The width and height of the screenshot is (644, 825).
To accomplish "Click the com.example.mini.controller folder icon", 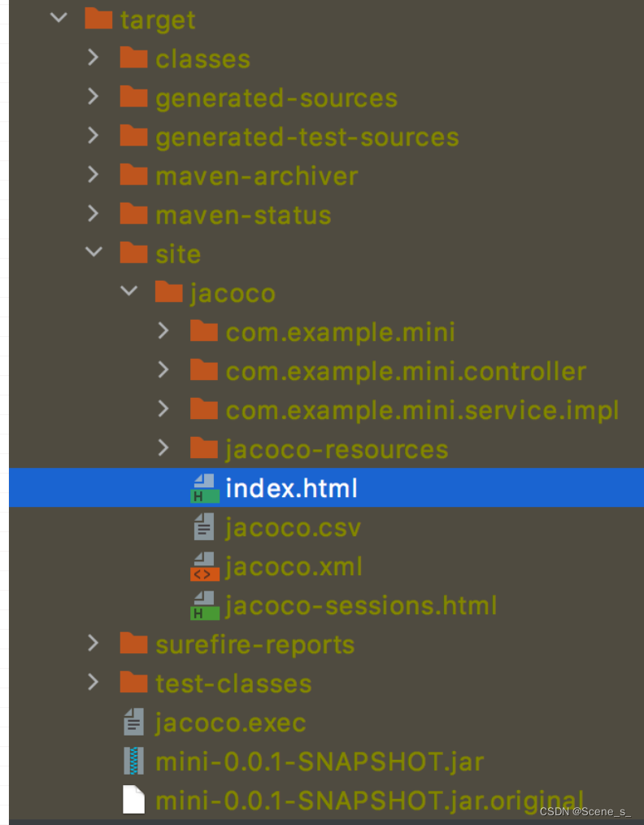I will pyautogui.click(x=204, y=369).
